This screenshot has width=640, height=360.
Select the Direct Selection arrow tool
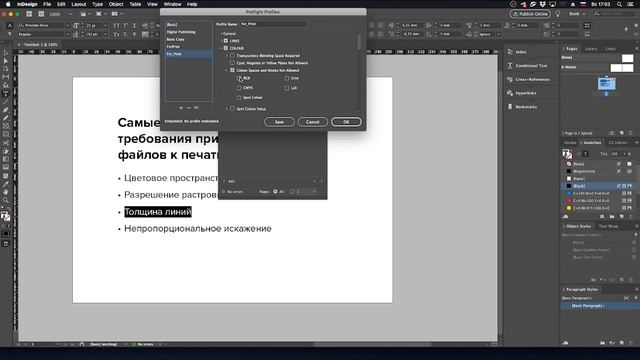click(6, 61)
